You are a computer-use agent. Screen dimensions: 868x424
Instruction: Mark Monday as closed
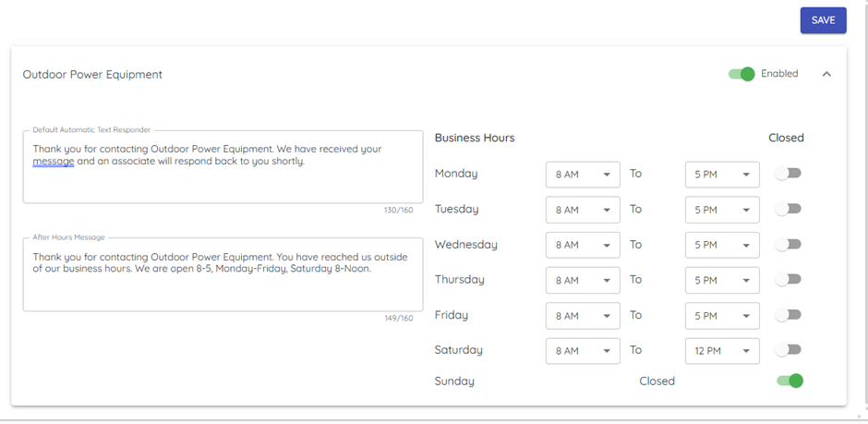pos(788,174)
